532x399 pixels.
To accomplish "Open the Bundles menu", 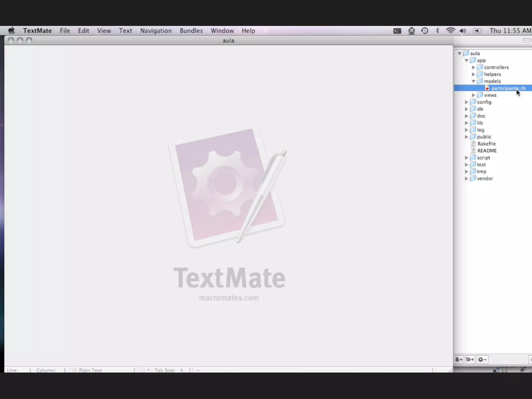I will 191,31.
